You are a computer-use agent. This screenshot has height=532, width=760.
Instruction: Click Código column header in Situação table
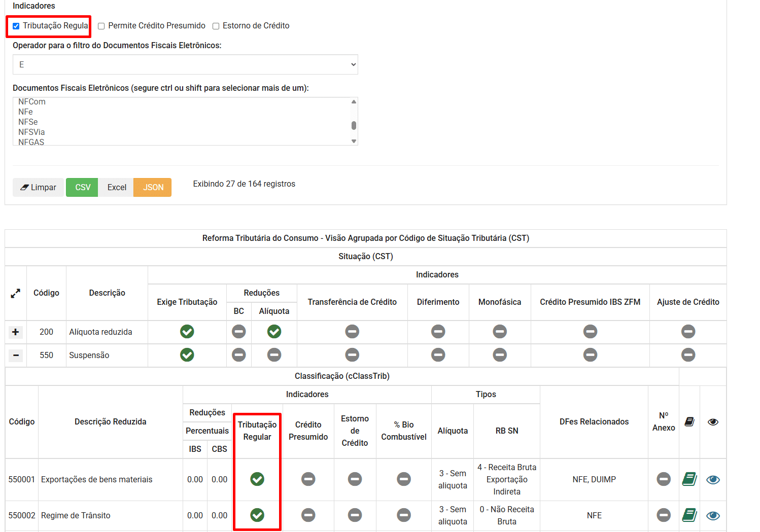(x=46, y=293)
